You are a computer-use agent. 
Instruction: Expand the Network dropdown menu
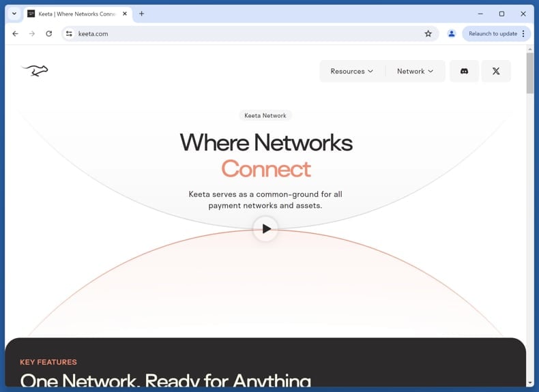415,71
